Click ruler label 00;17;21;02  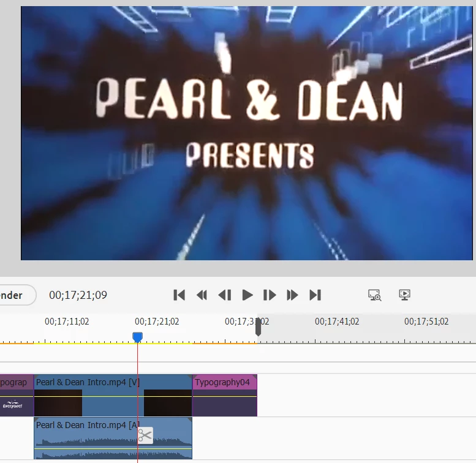157,322
